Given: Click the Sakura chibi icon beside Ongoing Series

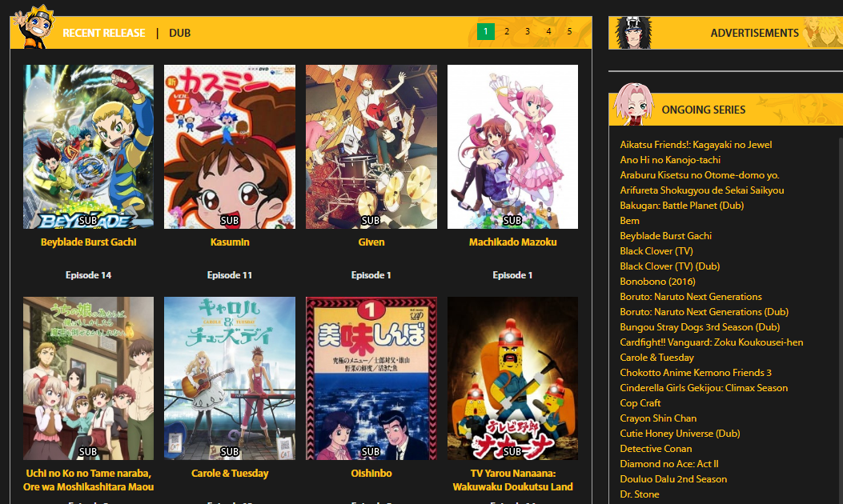Looking at the screenshot, I should (x=634, y=104).
